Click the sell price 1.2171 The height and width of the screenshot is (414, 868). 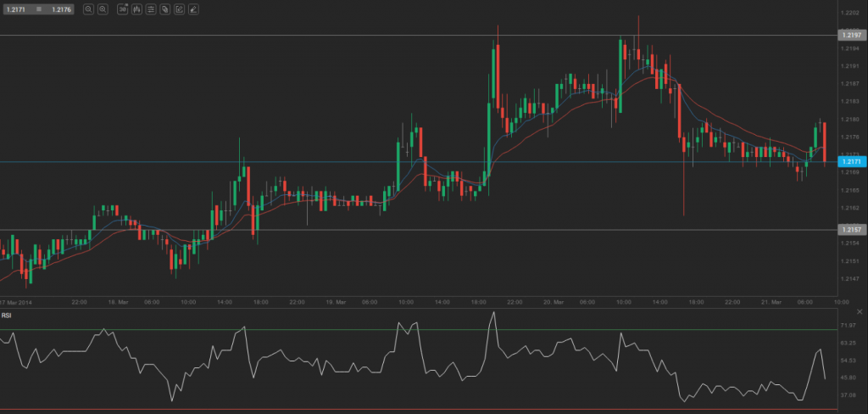[15, 9]
